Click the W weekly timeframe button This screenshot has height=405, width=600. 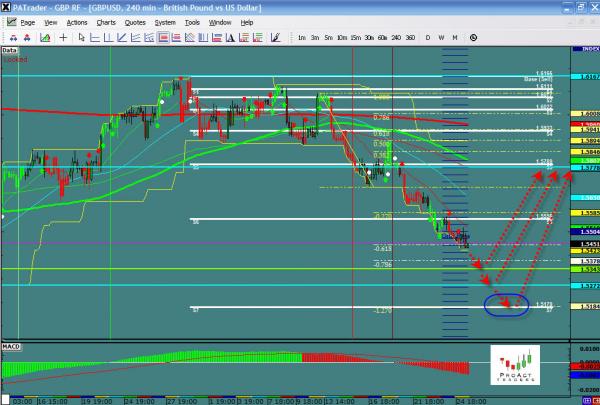tap(441, 37)
